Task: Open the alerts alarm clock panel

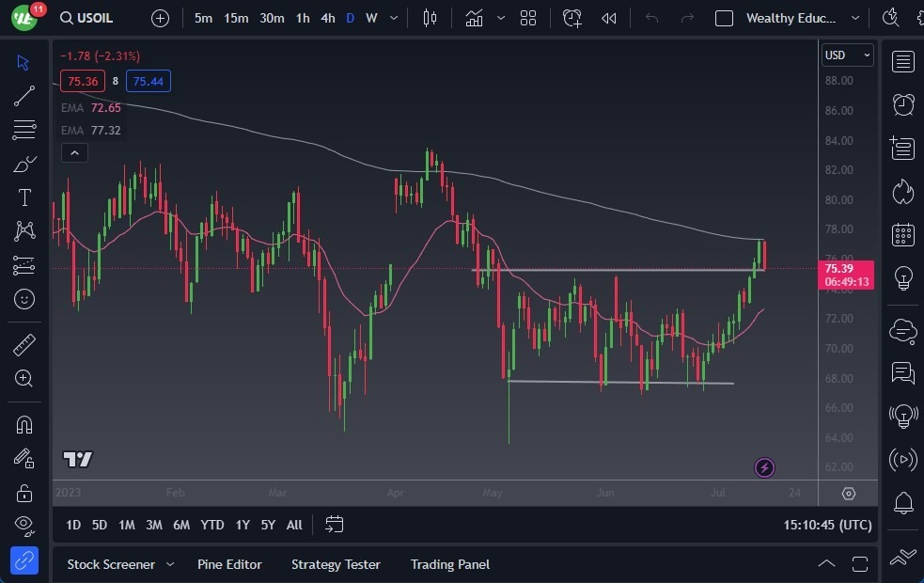Action: click(x=903, y=104)
